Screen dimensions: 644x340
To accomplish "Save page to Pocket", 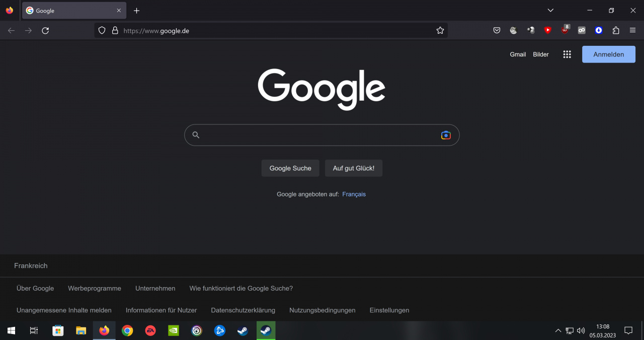I will 497,31.
